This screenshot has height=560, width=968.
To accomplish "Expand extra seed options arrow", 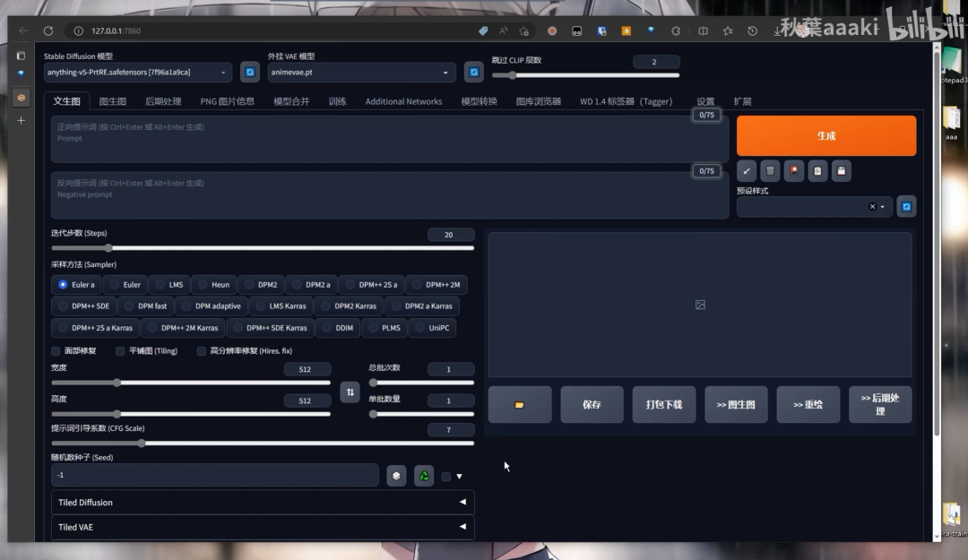I will [x=459, y=477].
